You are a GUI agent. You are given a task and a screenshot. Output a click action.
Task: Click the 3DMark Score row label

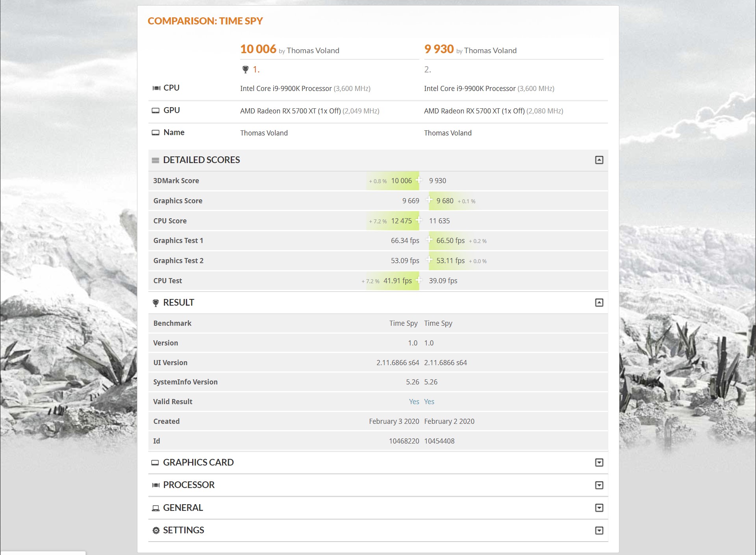click(x=176, y=181)
